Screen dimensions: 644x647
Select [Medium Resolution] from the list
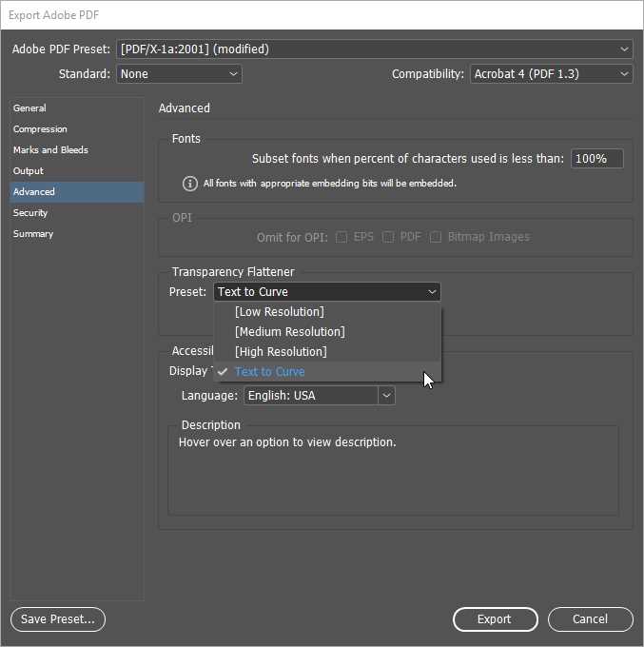click(289, 332)
